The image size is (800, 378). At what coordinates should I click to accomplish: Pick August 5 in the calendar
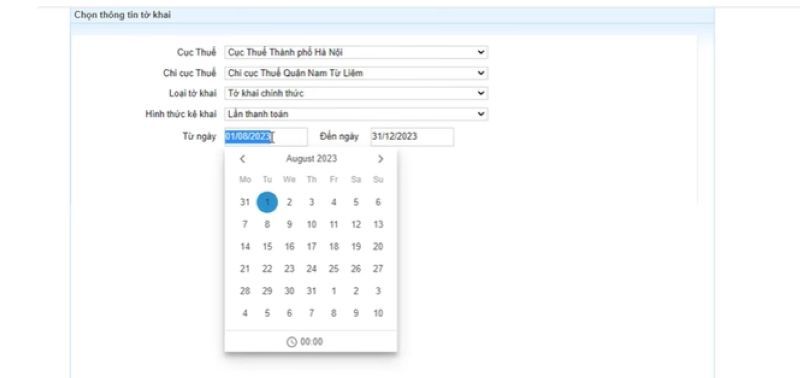coord(356,202)
